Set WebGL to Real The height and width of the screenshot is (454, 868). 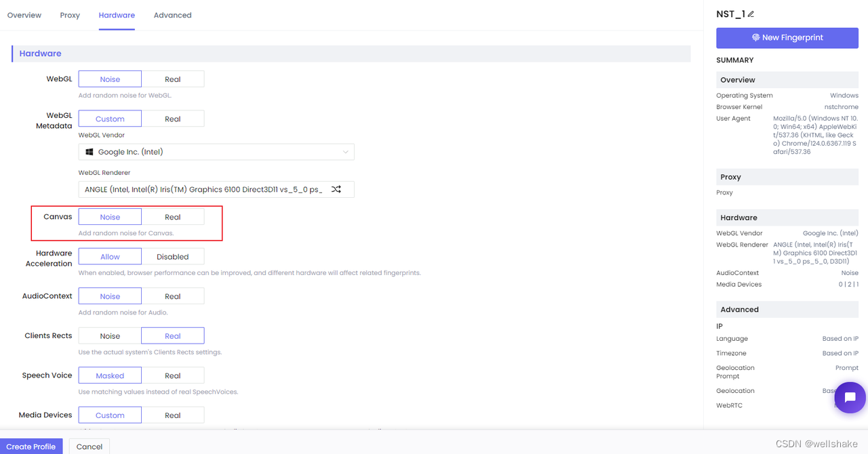pyautogui.click(x=173, y=79)
